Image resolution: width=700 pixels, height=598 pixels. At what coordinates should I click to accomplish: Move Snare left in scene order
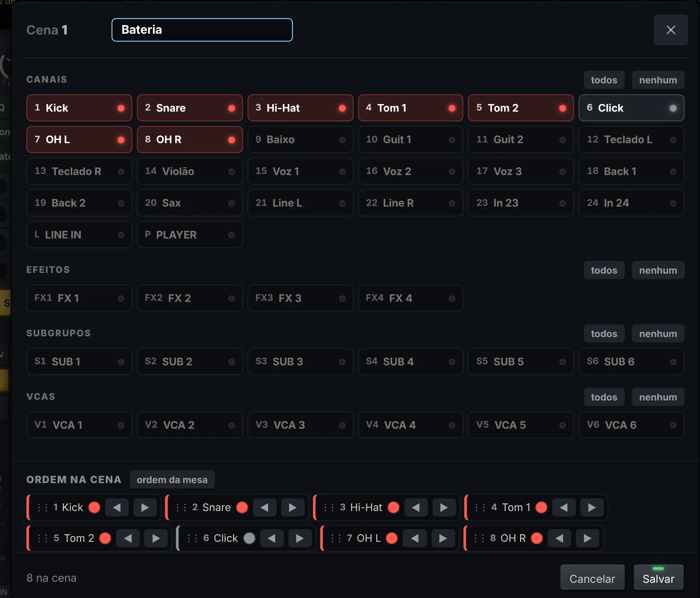point(264,507)
